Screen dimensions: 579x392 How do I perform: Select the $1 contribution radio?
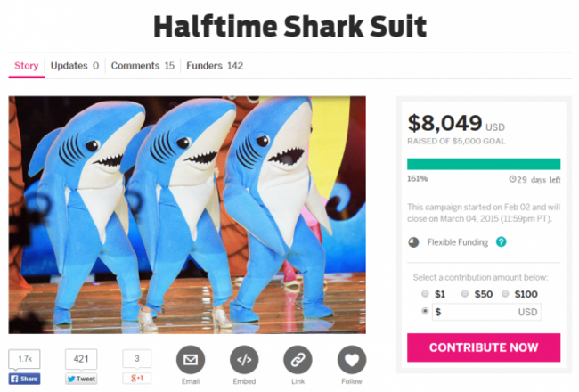pyautogui.click(x=425, y=294)
